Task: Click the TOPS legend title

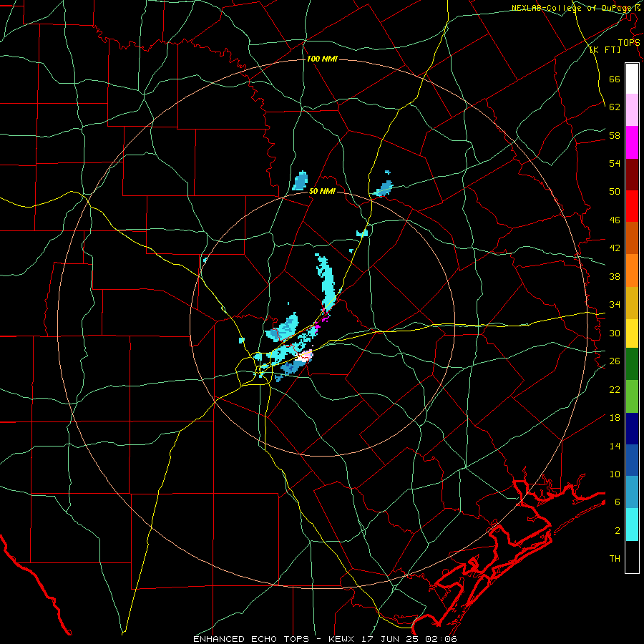Action: (629, 43)
